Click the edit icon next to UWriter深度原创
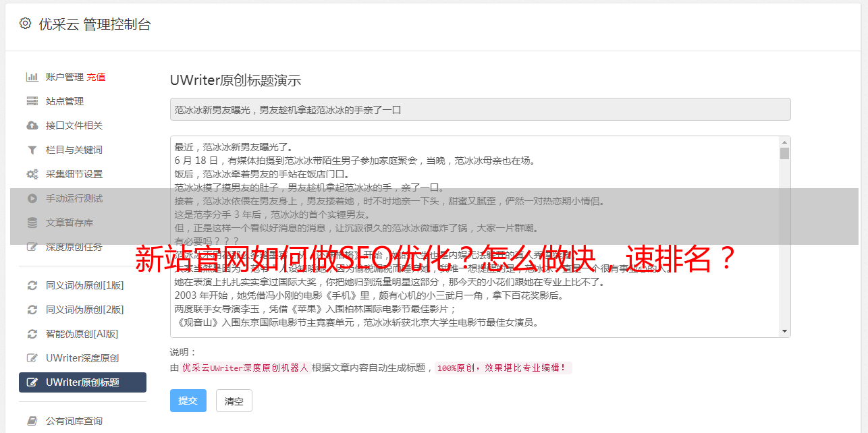Screen dimensions: 868x433 tap(32, 358)
